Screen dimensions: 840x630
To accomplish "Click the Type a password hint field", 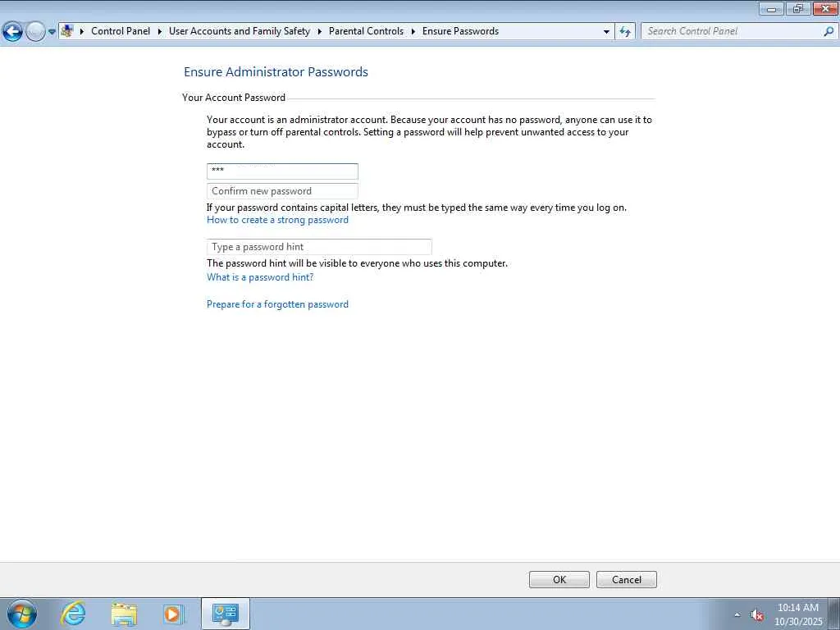I will click(x=319, y=246).
